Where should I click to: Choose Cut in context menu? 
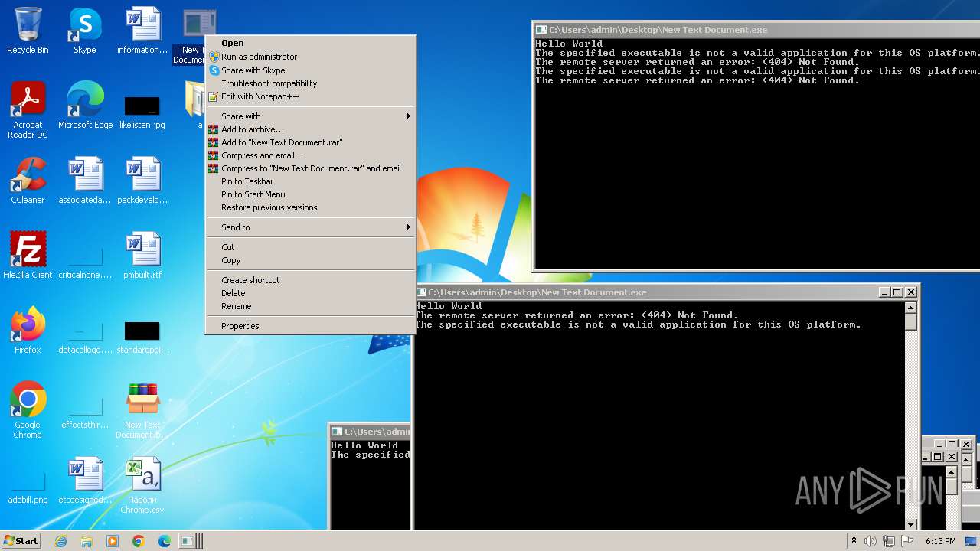[x=310, y=247]
